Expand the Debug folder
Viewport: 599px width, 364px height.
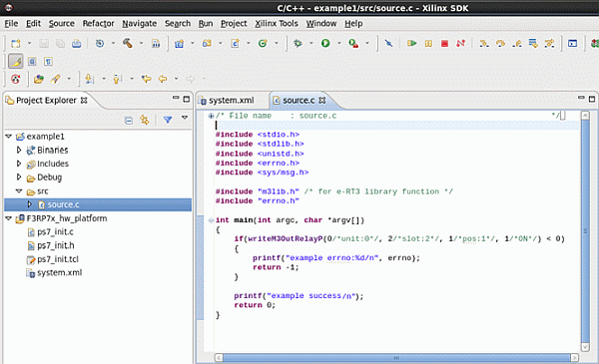point(19,178)
